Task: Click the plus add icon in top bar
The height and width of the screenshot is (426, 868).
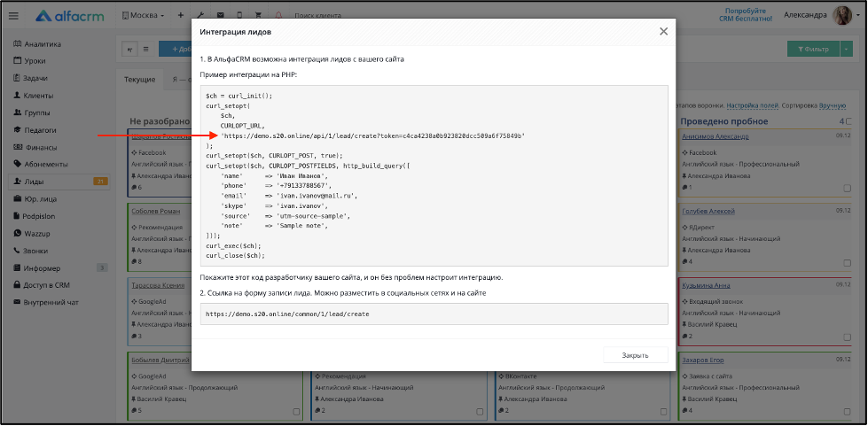Action: (181, 15)
